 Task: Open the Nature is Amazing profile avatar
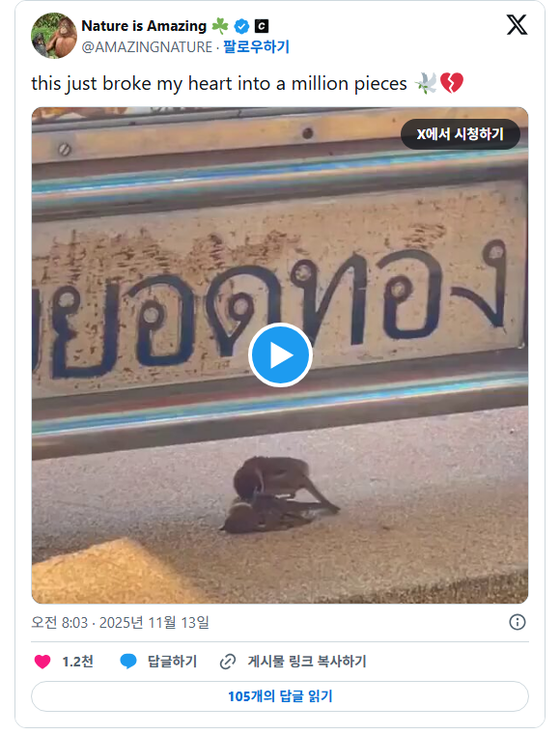[x=54, y=36]
